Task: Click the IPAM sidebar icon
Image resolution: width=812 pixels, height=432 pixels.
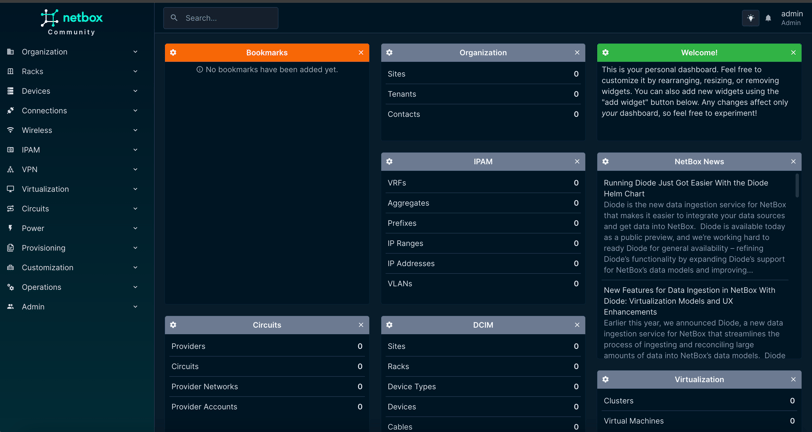Action: (x=10, y=150)
